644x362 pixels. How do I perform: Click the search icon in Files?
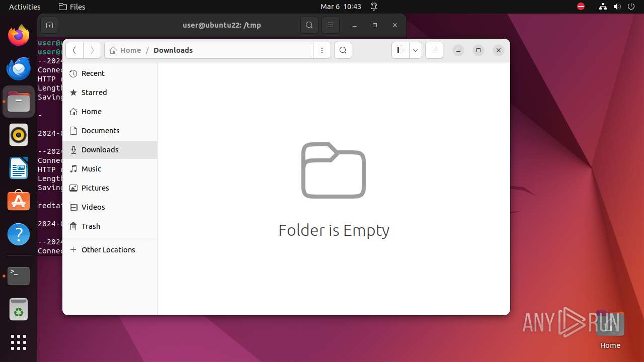(343, 50)
